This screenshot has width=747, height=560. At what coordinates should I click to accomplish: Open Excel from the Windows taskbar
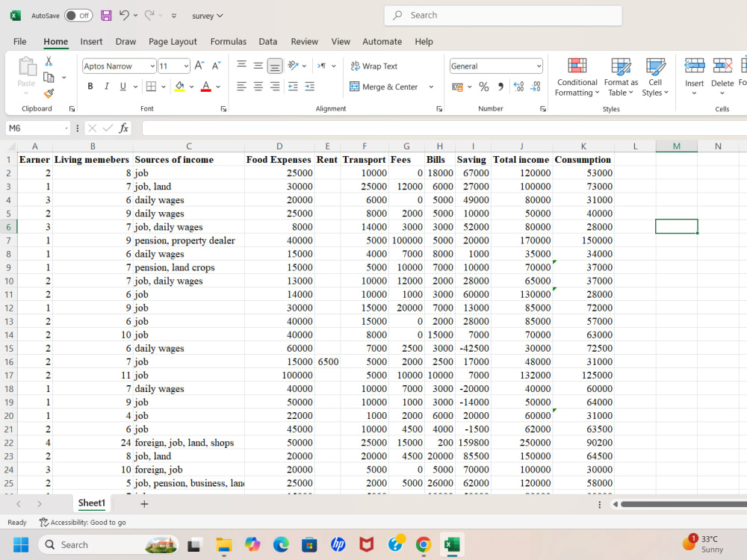pos(452,544)
